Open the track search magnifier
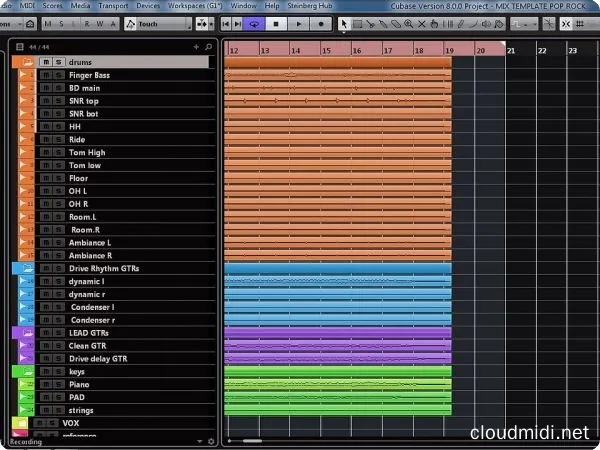The width and height of the screenshot is (600, 450). (207, 47)
